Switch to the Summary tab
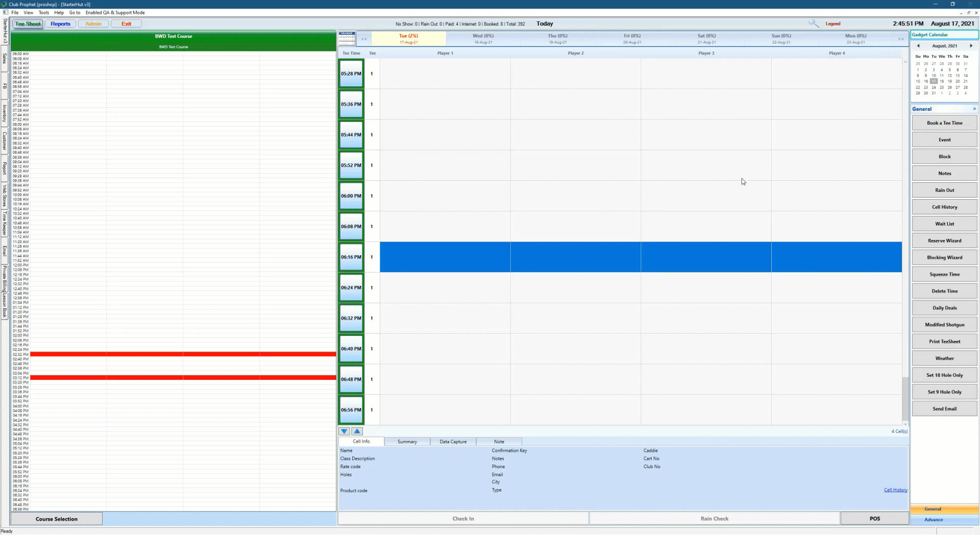The image size is (980, 535). click(x=407, y=442)
